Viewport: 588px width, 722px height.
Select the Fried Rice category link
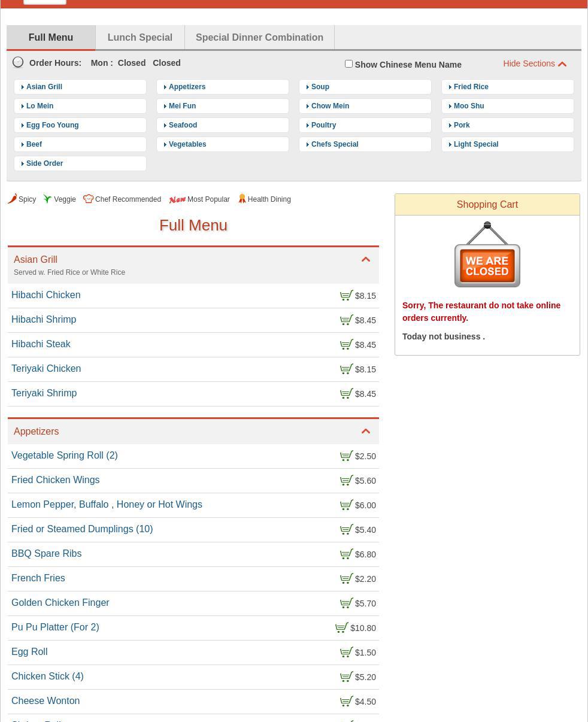click(471, 87)
